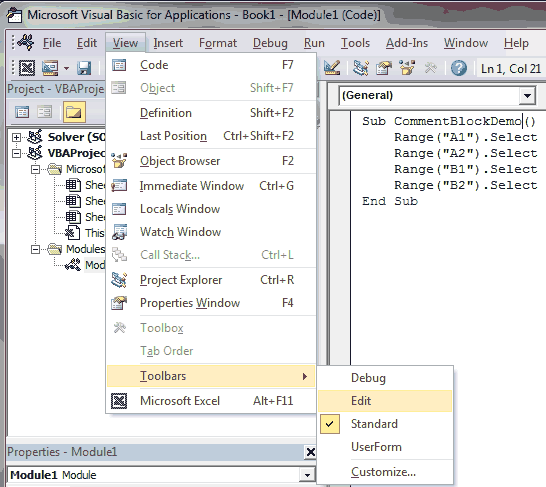Image resolution: width=546 pixels, height=487 pixels.
Task: Click the Properties Window toolbar icon
Action: pyautogui.click(x=383, y=68)
